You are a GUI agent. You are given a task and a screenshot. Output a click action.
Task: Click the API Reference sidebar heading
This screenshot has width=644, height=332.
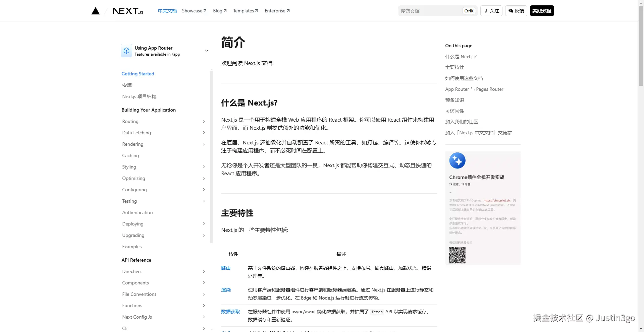136,260
